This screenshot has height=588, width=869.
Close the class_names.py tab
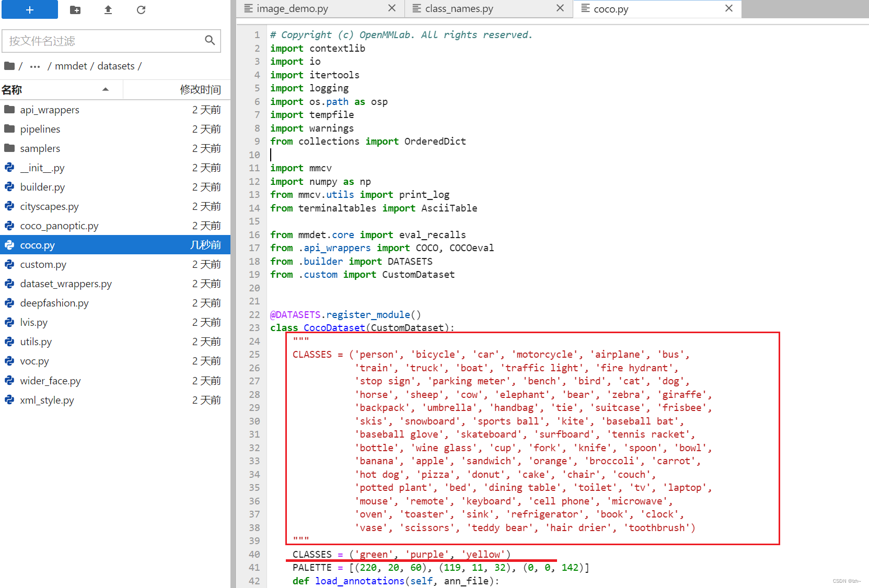click(x=560, y=8)
